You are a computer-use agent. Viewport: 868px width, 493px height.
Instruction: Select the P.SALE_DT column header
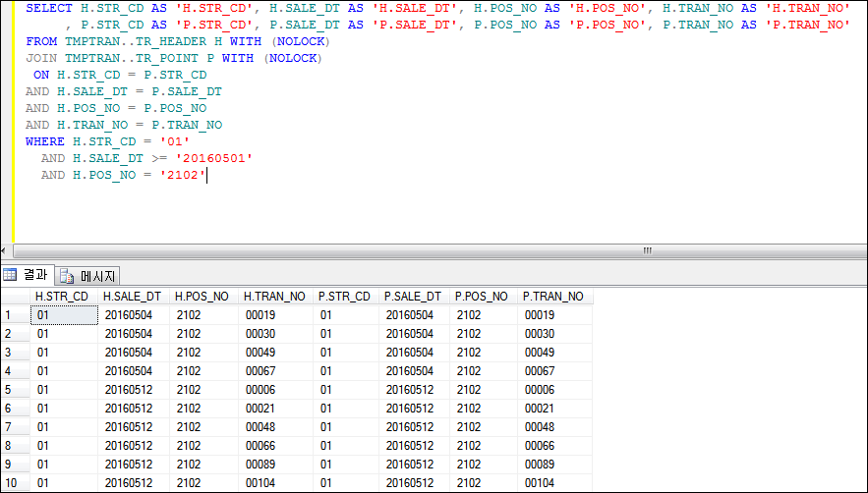[413, 297]
